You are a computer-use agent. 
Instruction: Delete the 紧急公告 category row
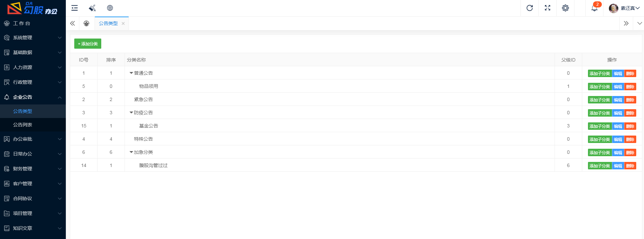tap(630, 100)
